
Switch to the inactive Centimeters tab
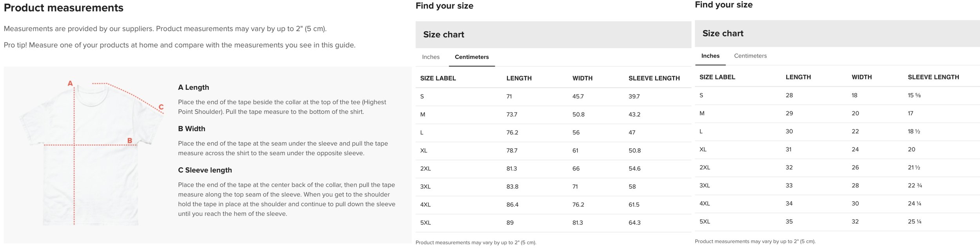coord(750,56)
